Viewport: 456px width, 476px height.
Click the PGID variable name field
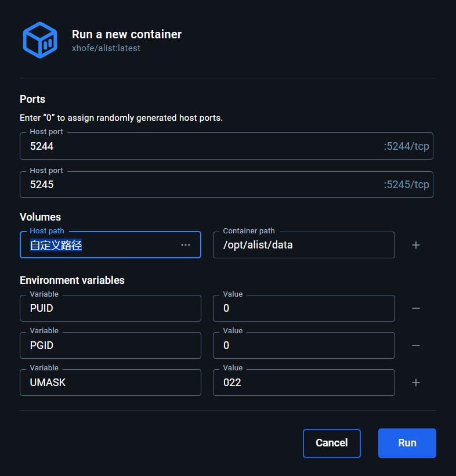110,345
